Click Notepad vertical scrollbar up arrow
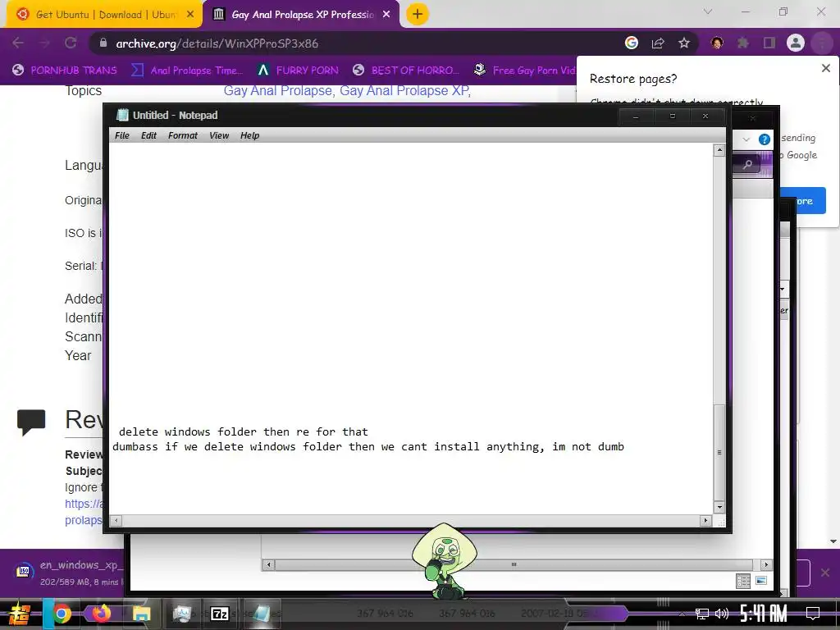840x630 pixels. click(x=719, y=151)
